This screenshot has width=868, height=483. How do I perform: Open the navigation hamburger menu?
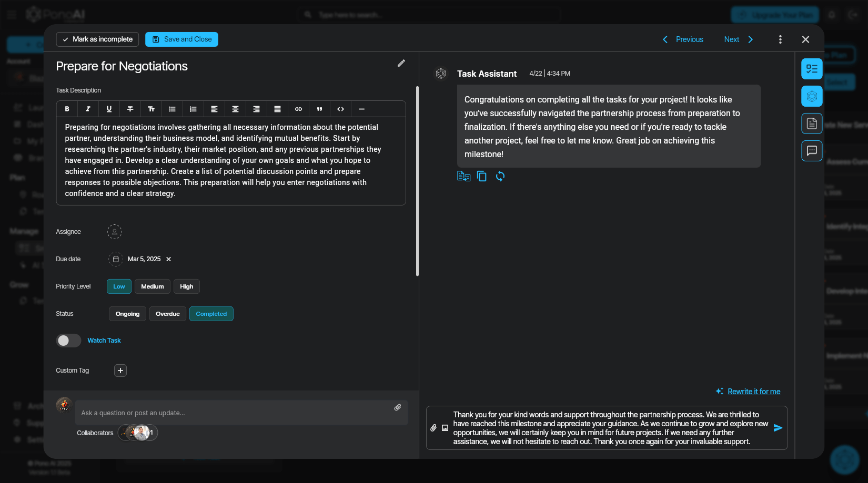pos(11,14)
